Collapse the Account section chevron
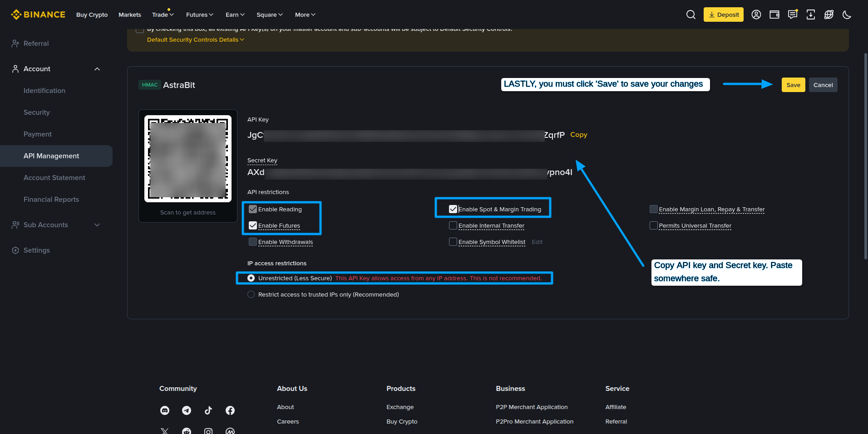 click(97, 69)
